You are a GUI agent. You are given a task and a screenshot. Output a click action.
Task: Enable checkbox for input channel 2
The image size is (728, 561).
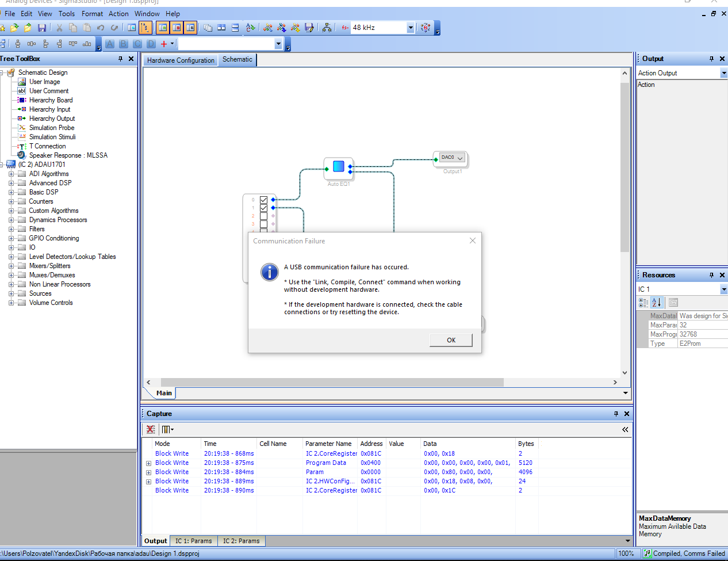pyautogui.click(x=264, y=216)
